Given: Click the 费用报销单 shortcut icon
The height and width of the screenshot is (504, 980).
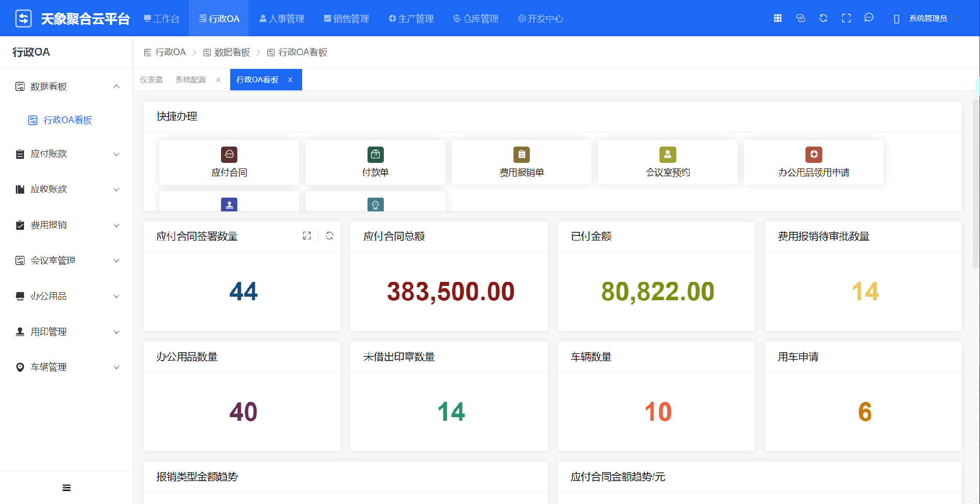Looking at the screenshot, I should (522, 154).
